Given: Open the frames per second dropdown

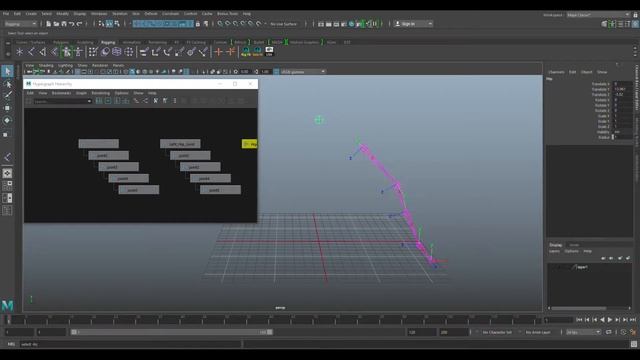Looking at the screenshot, I should click(584, 332).
